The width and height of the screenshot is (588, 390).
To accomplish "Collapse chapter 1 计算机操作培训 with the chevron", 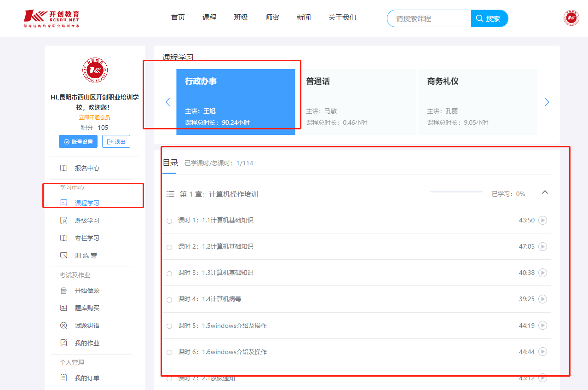I will [x=545, y=192].
